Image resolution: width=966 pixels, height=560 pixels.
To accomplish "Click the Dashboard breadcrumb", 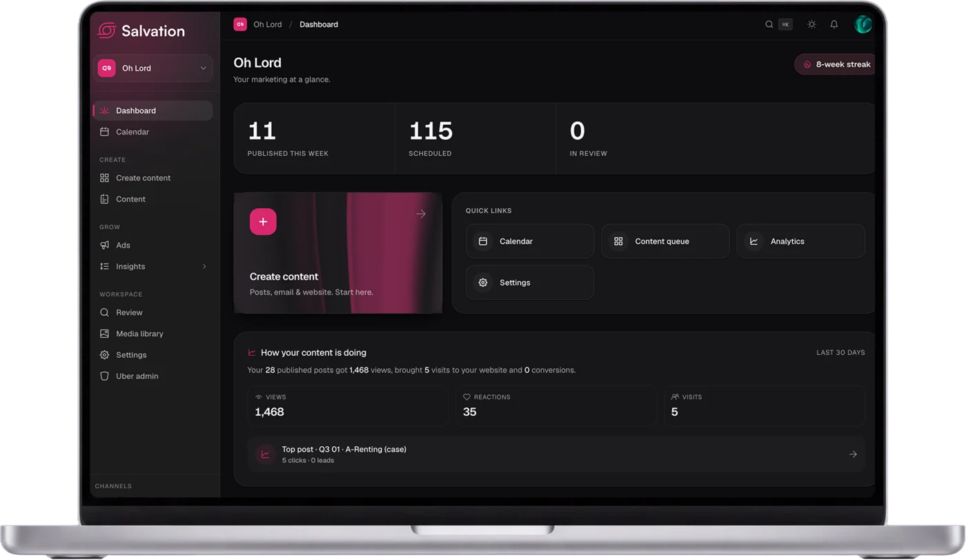I will click(x=319, y=24).
